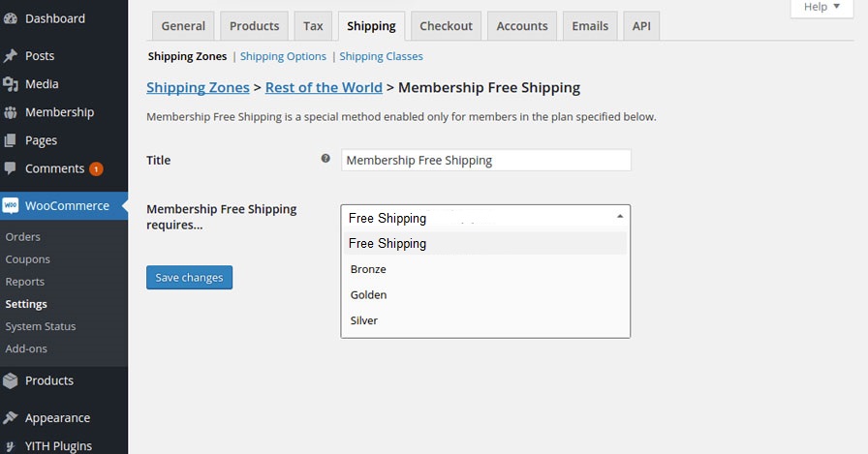Image resolution: width=868 pixels, height=454 pixels.
Task: Collapse the membership plan dropdown arrow
Action: click(x=620, y=216)
